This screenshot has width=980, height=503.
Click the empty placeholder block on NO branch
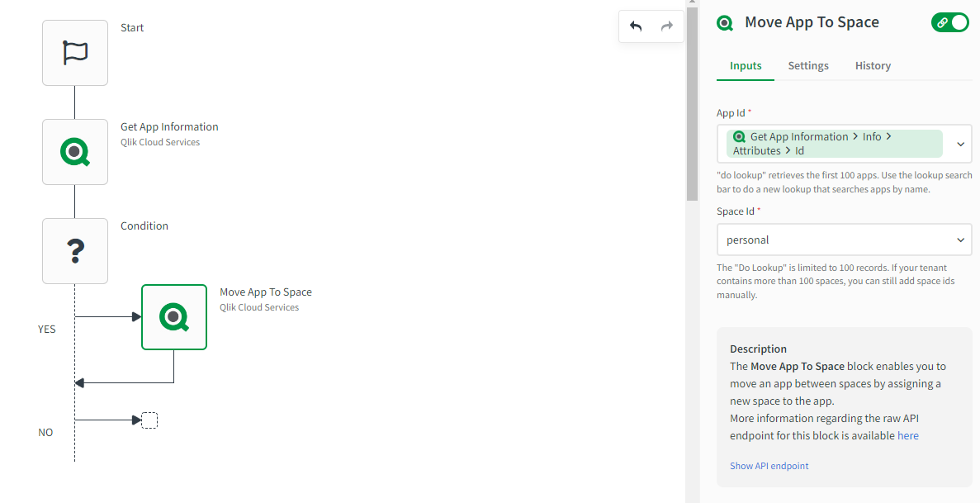pos(149,420)
